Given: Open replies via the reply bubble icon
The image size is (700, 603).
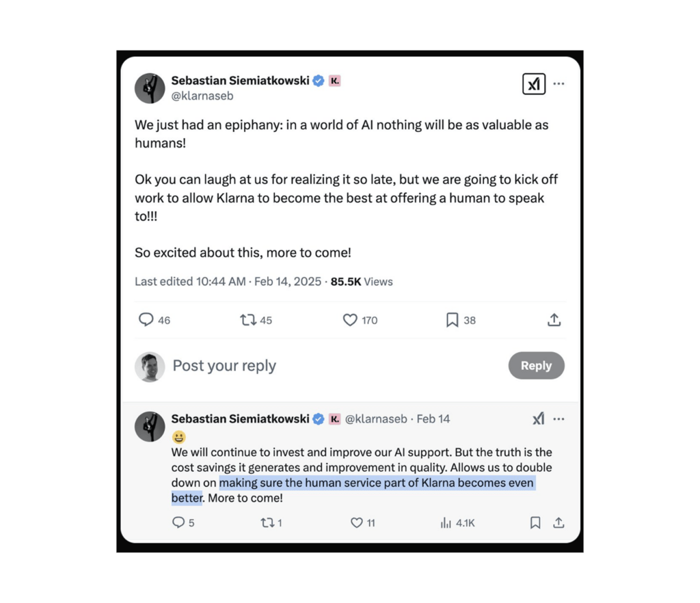Looking at the screenshot, I should click(146, 320).
